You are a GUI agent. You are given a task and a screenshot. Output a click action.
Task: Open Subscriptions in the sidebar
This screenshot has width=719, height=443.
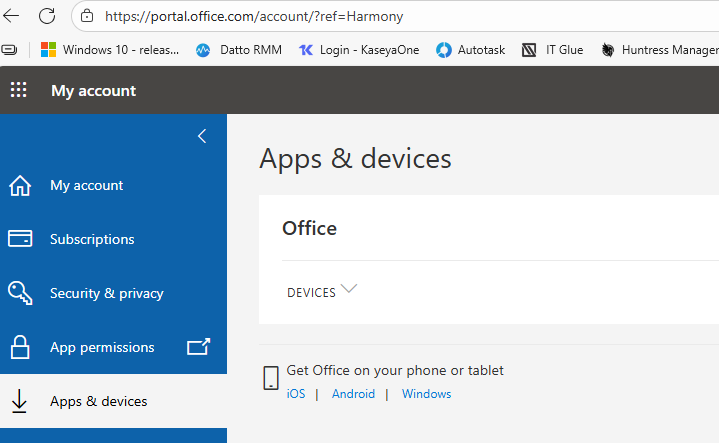(x=92, y=239)
